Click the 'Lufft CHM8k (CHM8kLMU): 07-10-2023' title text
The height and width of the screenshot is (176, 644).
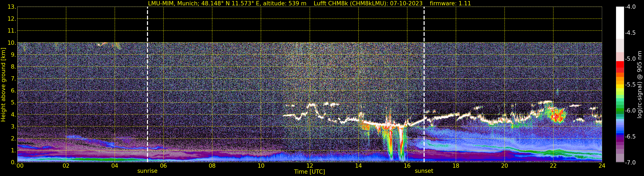[x=368, y=3]
